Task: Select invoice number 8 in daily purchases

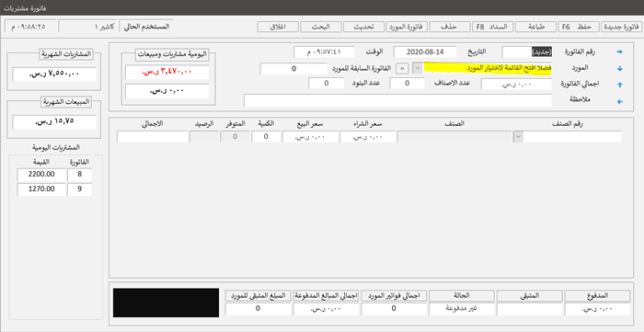Action: pos(80,174)
